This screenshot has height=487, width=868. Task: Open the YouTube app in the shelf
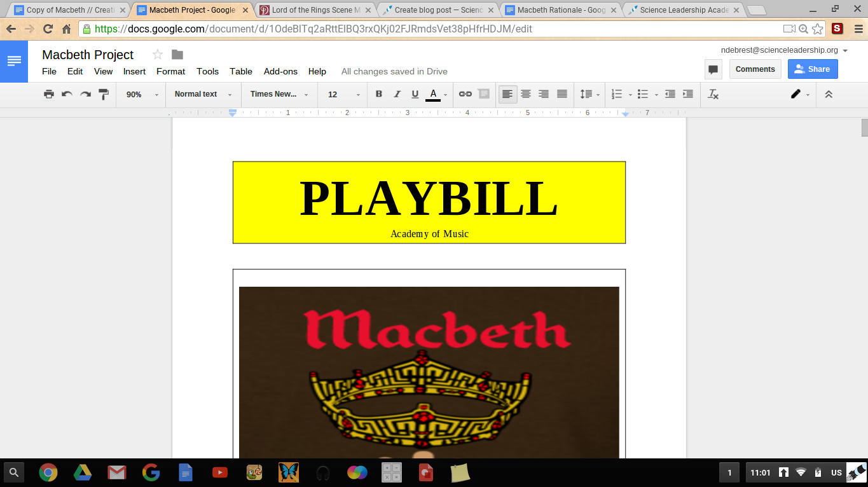coord(220,472)
